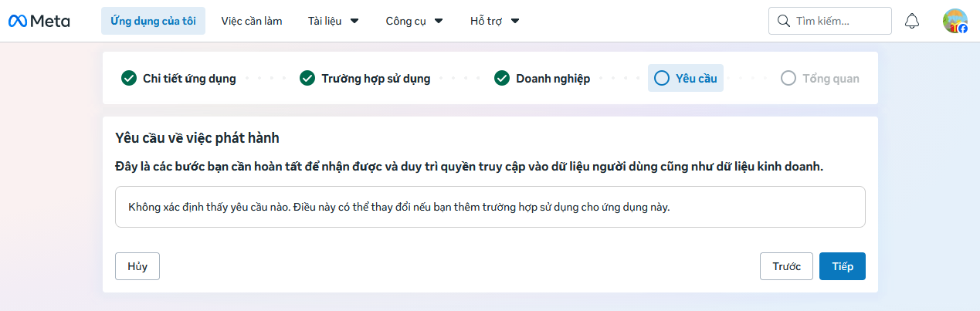
Task: Open notifications bell icon
Action: coord(912,21)
